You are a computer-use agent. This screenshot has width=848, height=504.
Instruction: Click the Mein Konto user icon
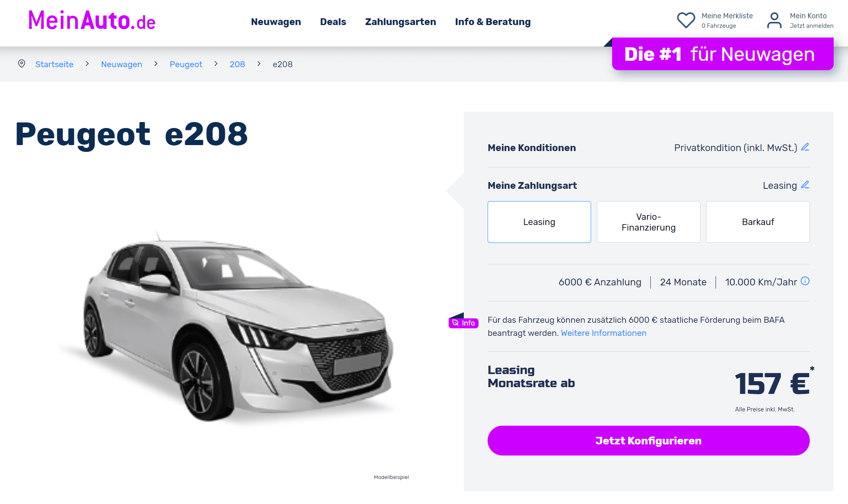(x=774, y=20)
